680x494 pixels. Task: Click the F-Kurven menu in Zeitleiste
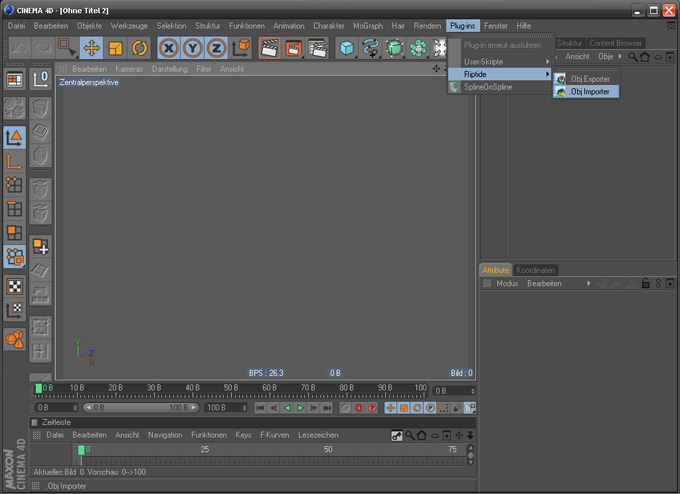tap(274, 435)
